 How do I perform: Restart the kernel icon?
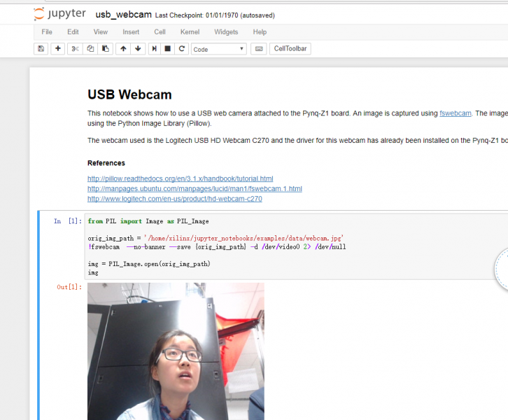tap(182, 48)
